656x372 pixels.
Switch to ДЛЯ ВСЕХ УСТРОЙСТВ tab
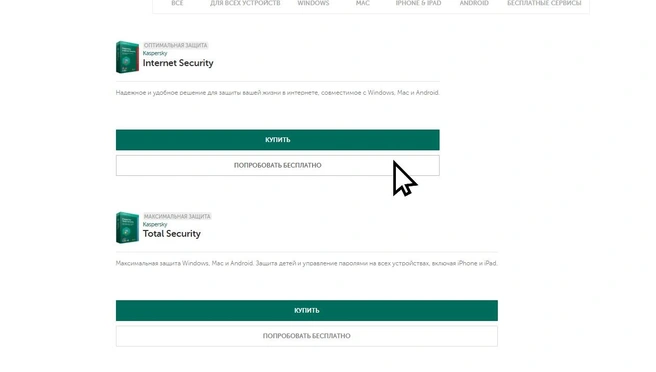[245, 3]
